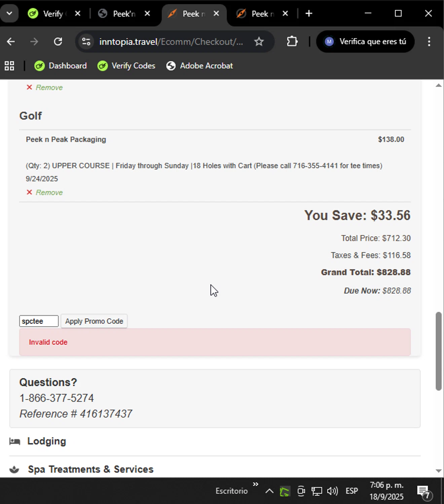Screen dimensions: 444x504
Task: Open a new browser tab
Action: coord(309,13)
